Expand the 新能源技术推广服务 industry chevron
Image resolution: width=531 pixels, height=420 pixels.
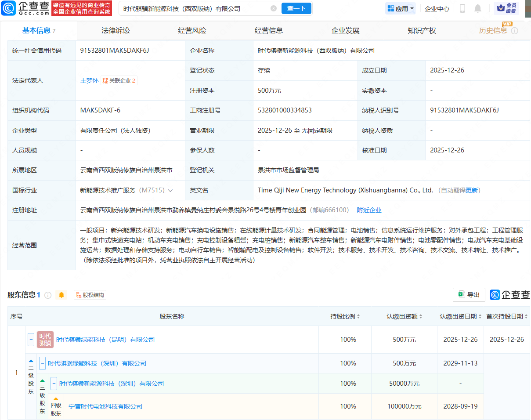[170, 190]
